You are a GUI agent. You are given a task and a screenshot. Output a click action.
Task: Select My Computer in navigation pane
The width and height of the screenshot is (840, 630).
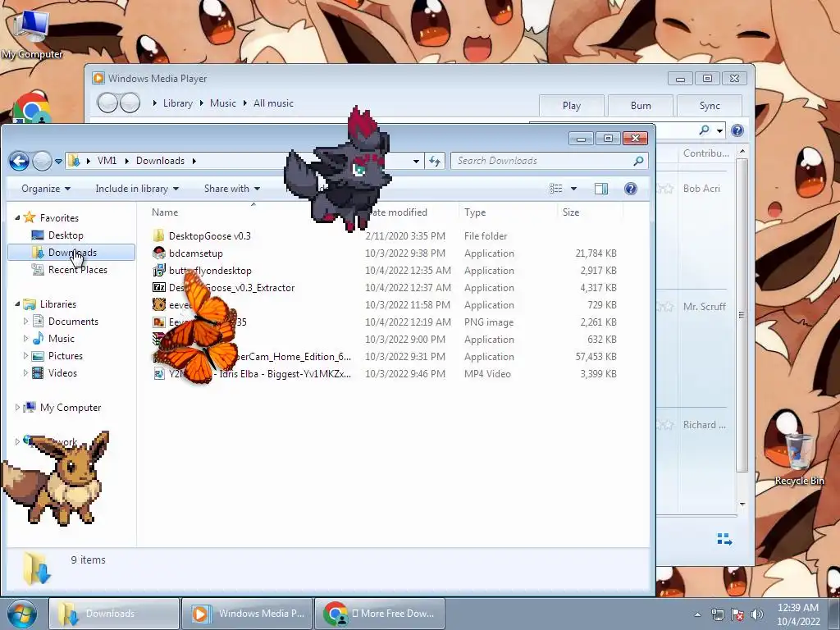click(71, 408)
